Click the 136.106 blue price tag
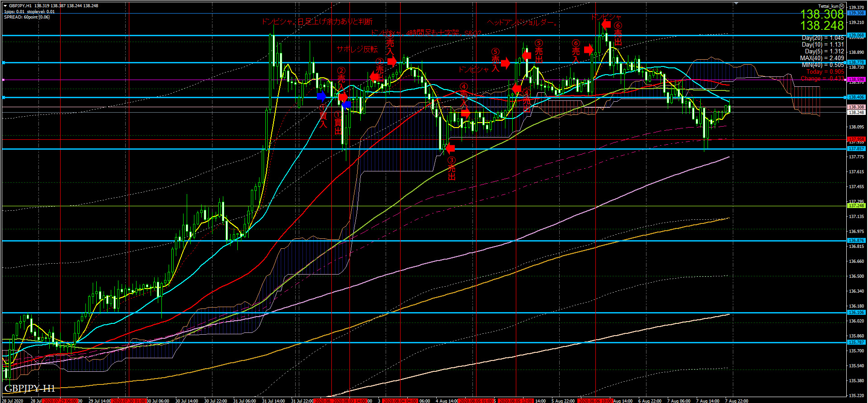 [x=856, y=313]
